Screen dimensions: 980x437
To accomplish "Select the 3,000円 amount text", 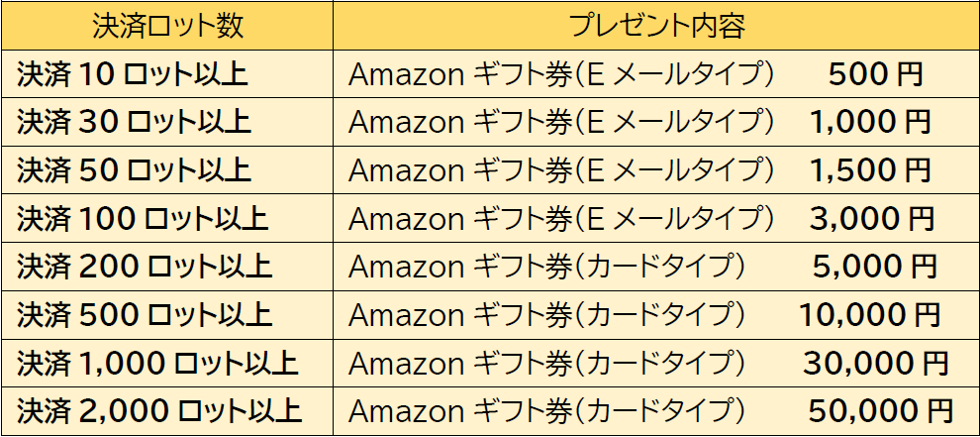I will (871, 219).
